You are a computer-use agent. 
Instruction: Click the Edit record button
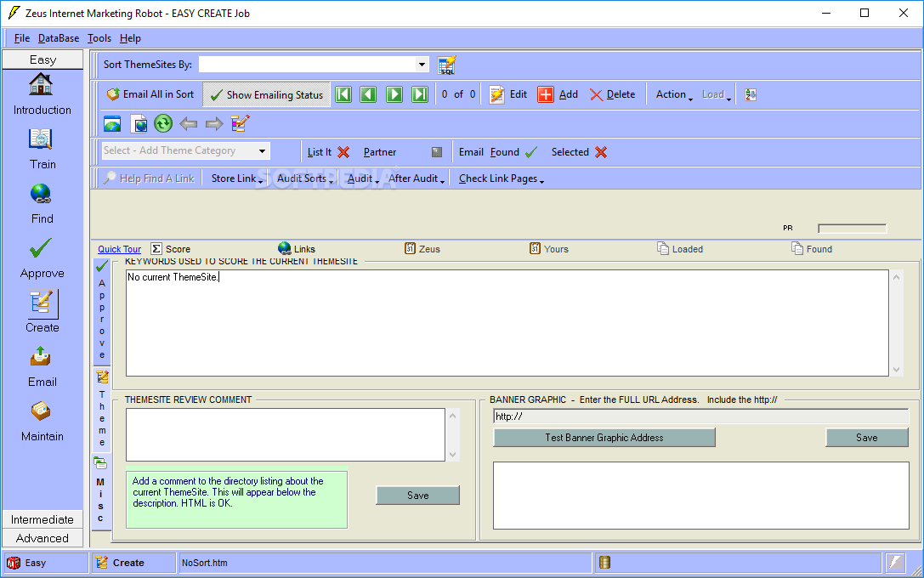coord(508,94)
